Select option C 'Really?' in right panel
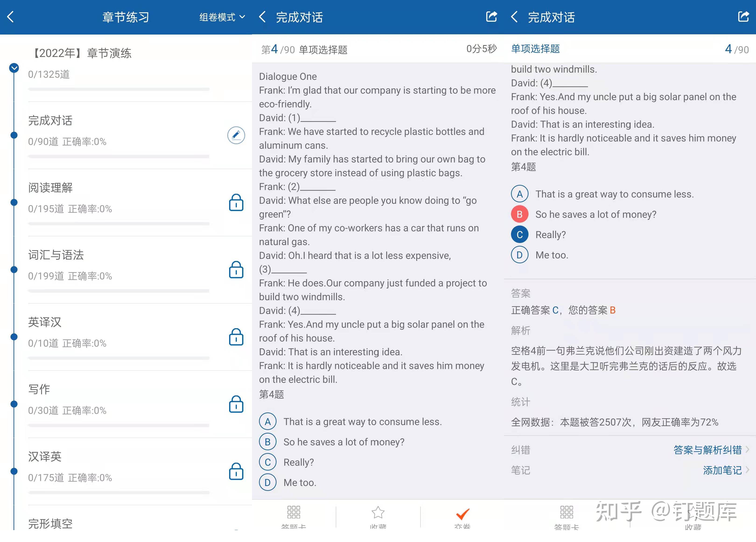This screenshot has height=542, width=756. (x=519, y=235)
